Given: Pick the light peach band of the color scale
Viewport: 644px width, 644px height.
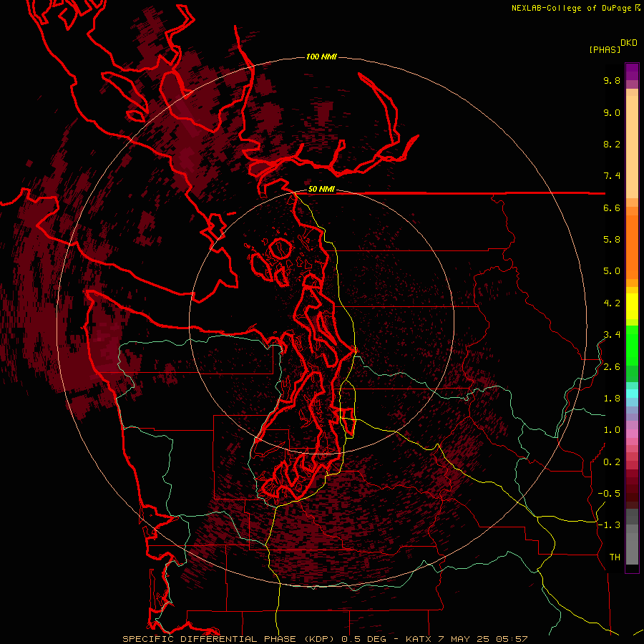Looking at the screenshot, I should (x=632, y=147).
